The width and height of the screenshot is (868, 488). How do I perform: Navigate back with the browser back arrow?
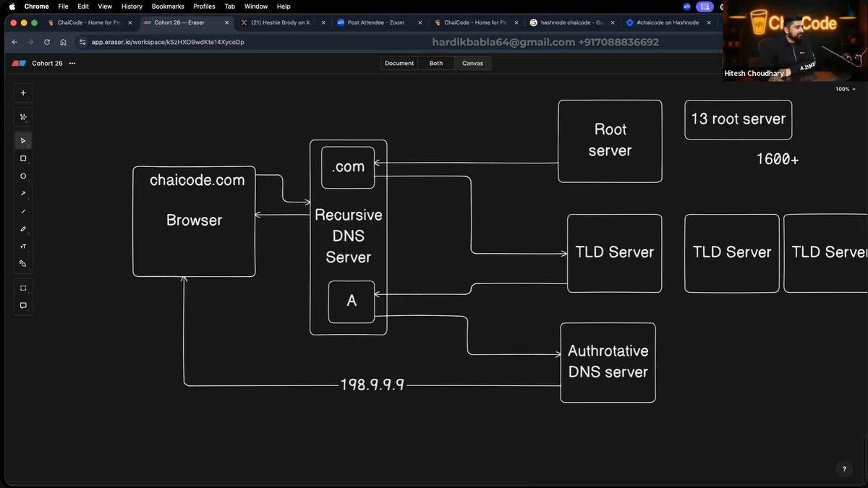14,42
